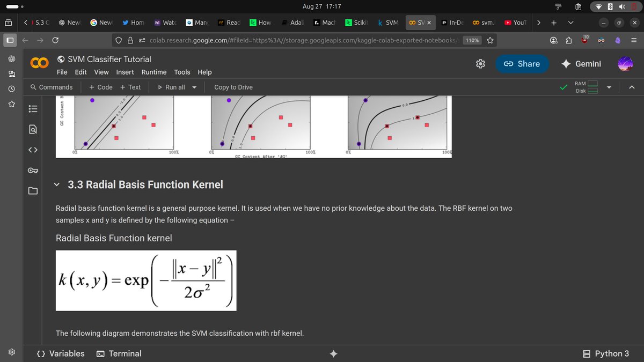Click the Gemini spark icon below notebook
Viewport: 644px width, 362px height.
tap(333, 353)
